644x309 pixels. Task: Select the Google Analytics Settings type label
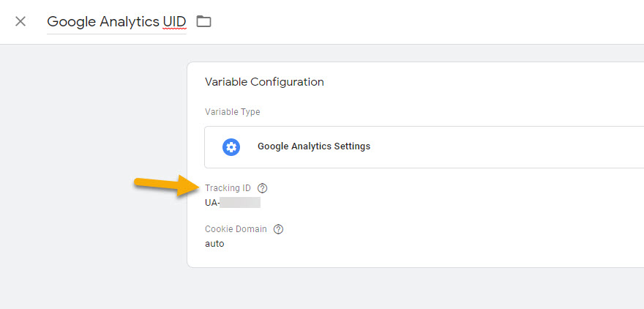(x=313, y=146)
